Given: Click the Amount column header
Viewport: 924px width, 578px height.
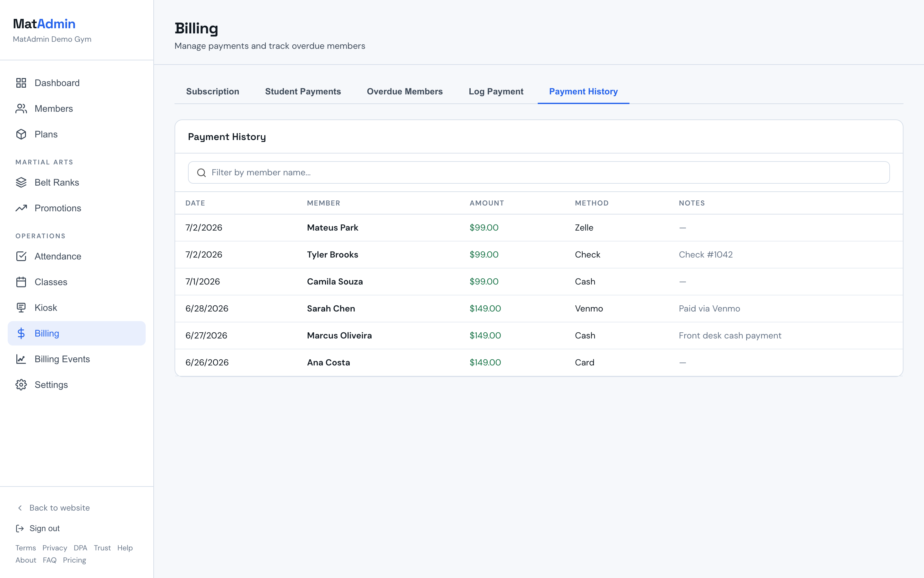Looking at the screenshot, I should pos(486,203).
